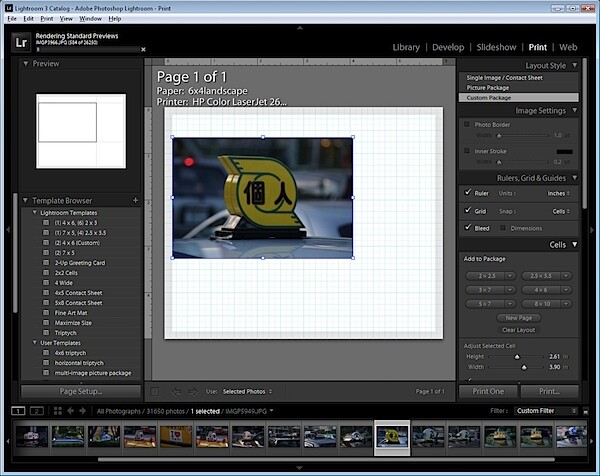Adjust the cell Height slider

point(517,357)
